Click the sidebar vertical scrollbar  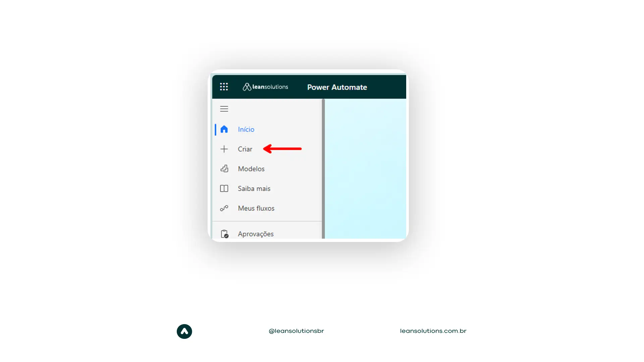click(x=323, y=169)
